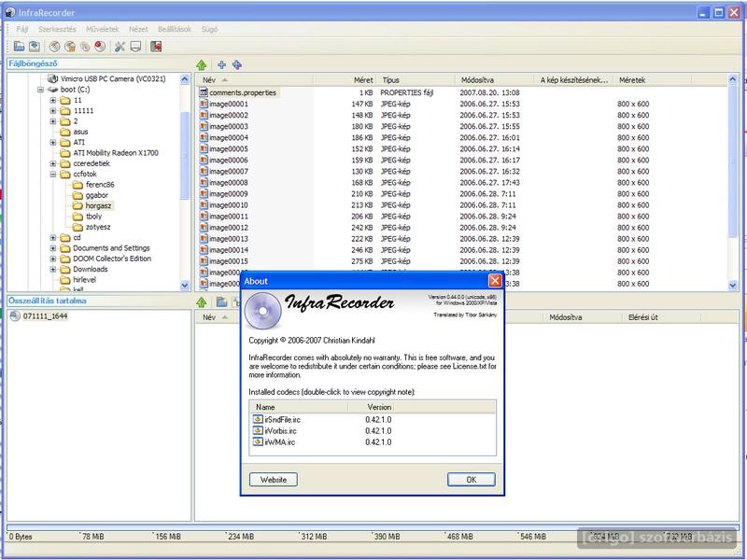Click the irSndFile.irc codec icon

point(258,419)
